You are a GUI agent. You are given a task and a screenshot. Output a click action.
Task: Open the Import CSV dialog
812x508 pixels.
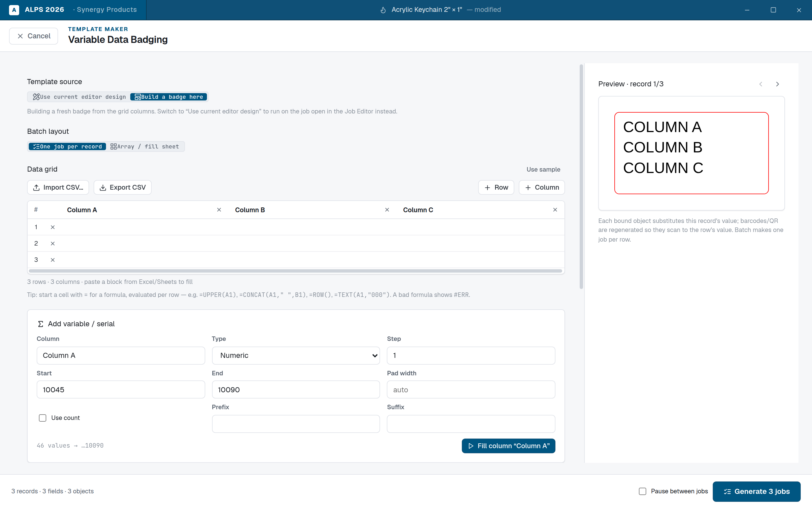[58, 187]
